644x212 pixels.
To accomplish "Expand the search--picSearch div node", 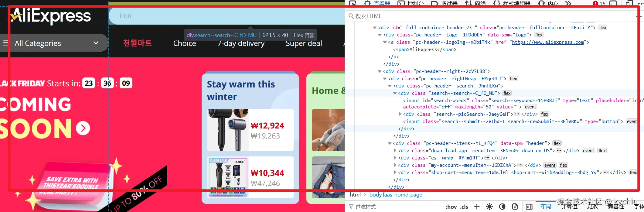I will [400, 114].
